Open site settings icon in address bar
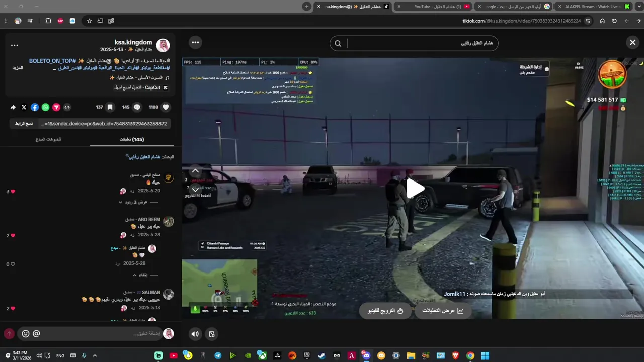 pos(588,21)
